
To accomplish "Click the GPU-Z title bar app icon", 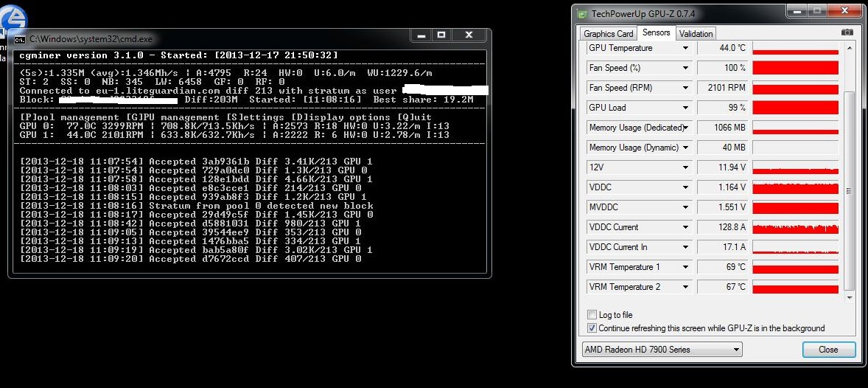I will point(583,13).
